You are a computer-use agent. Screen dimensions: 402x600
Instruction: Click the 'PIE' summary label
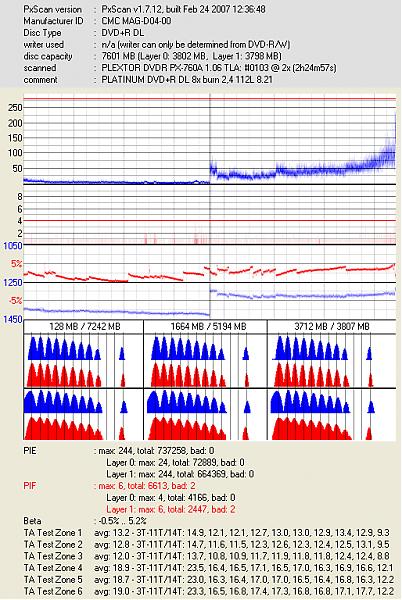pyautogui.click(x=30, y=451)
